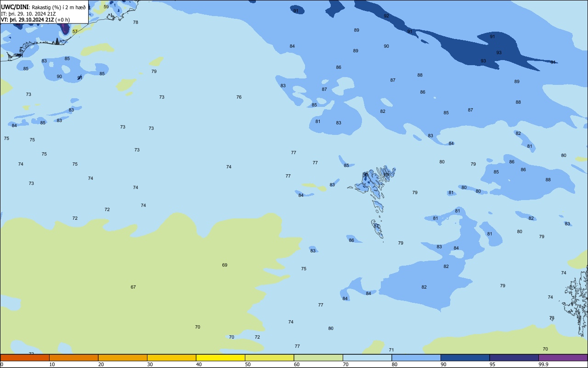Click the legend tick label "99.9"
588x368 pixels.
coord(543,364)
